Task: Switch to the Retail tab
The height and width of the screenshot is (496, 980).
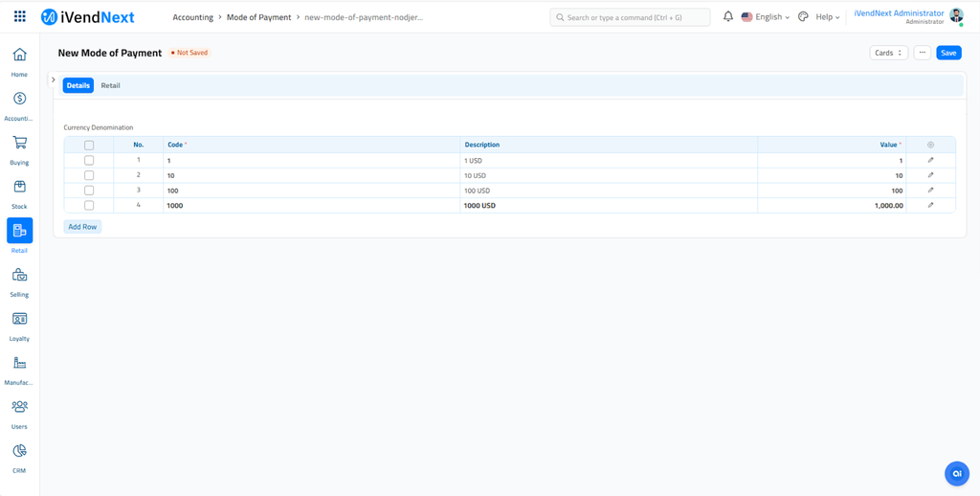Action: point(111,86)
